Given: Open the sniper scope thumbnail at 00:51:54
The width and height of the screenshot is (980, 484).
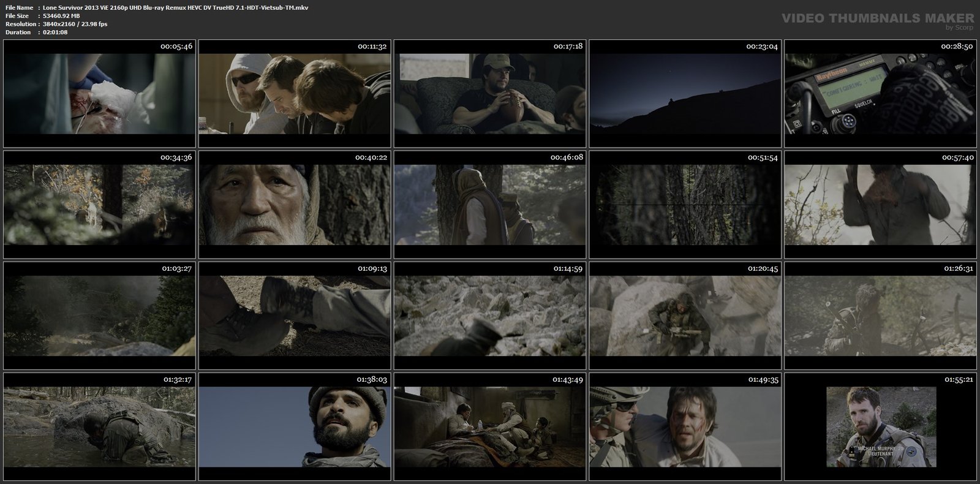Looking at the screenshot, I should [685, 205].
